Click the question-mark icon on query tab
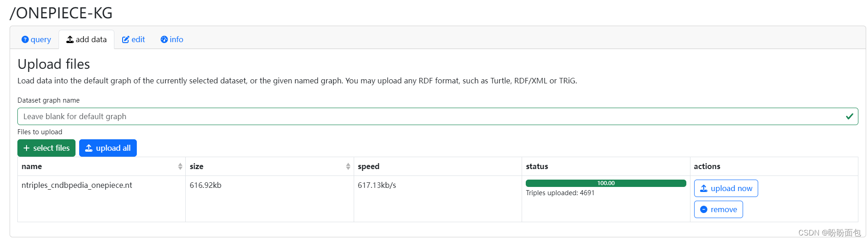Viewport: 868px width, 241px height. pos(25,40)
